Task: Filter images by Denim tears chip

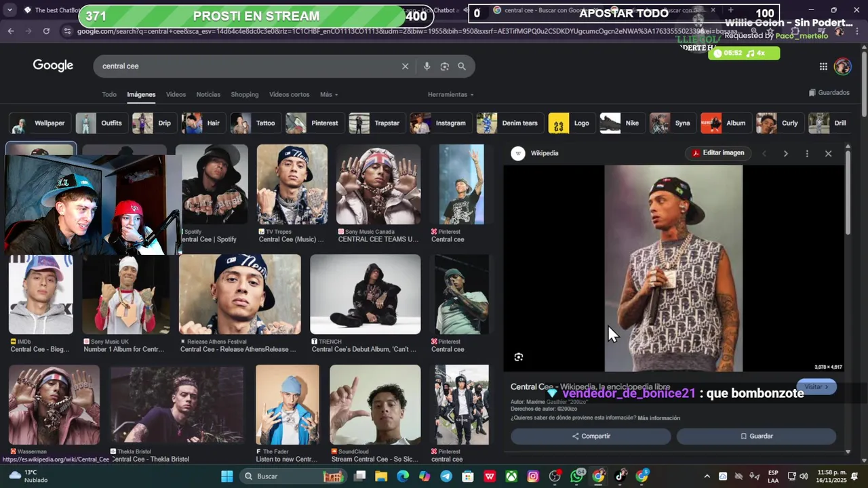Action: (509, 123)
